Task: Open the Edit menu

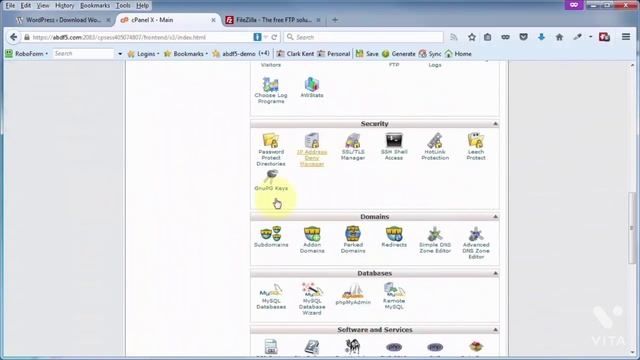Action: coord(26,6)
